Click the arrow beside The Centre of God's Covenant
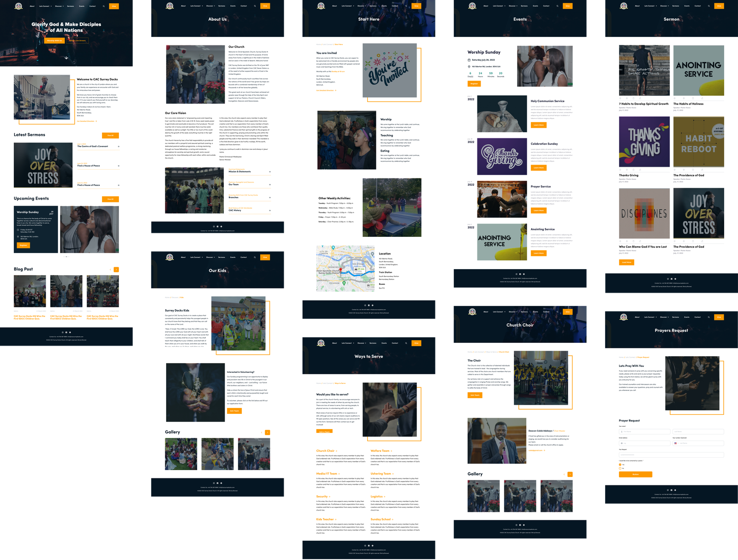This screenshot has width=738, height=560. (x=119, y=147)
